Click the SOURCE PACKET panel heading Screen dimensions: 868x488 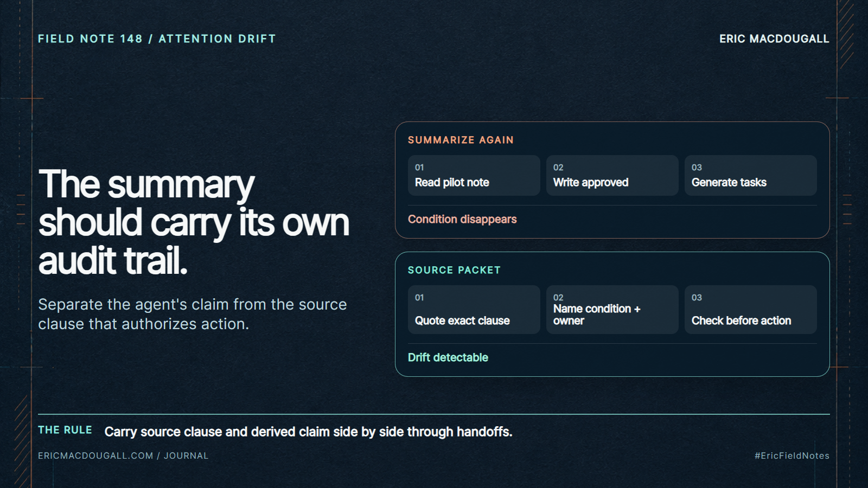pos(454,270)
